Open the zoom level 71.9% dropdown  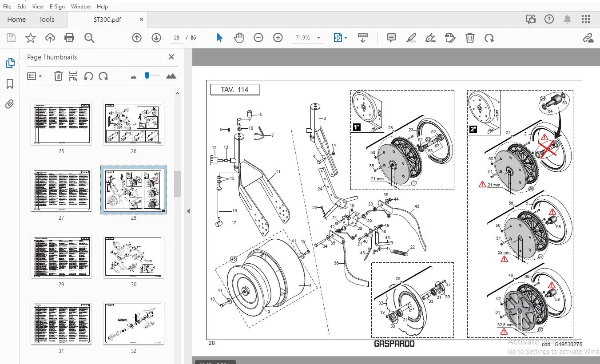pyautogui.click(x=308, y=38)
